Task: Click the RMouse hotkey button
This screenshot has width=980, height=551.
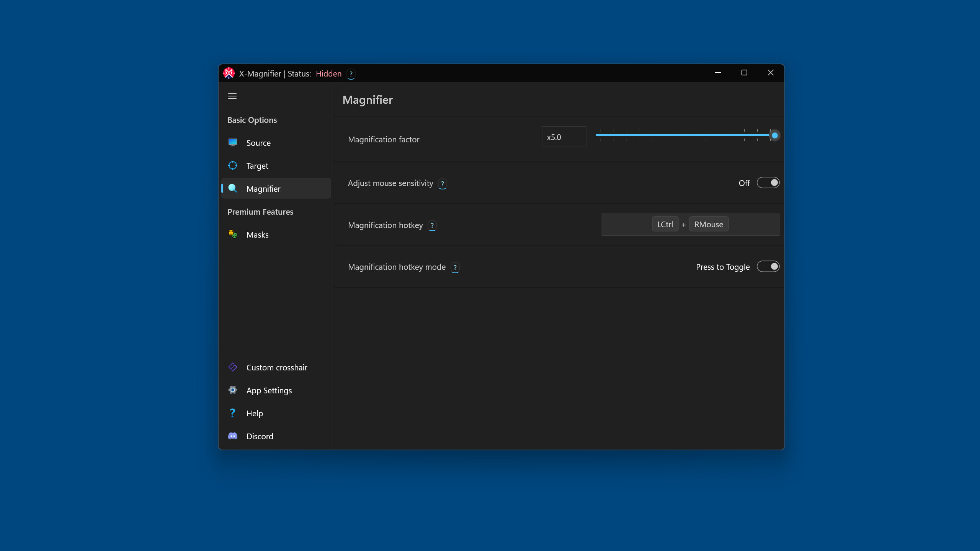Action: pyautogui.click(x=708, y=224)
